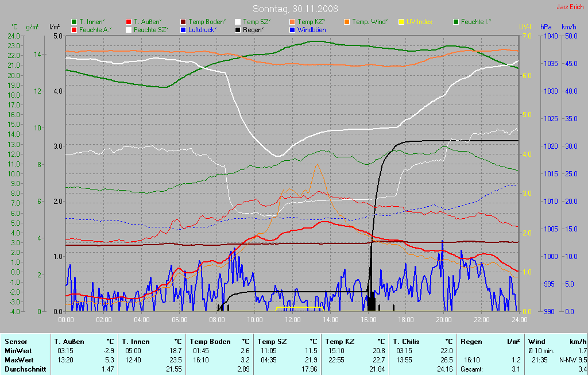Click the yellow UV Index legend swatch
The image size is (588, 375).
(x=401, y=22)
